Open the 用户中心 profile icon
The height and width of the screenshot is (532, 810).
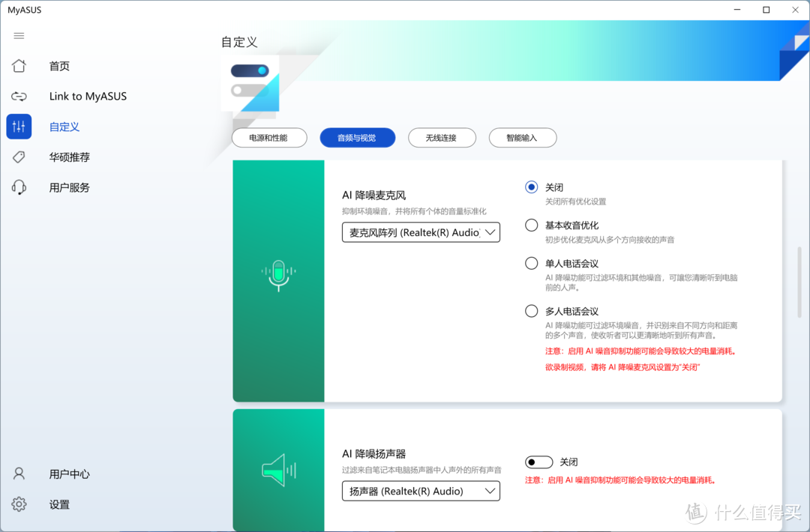click(x=18, y=473)
